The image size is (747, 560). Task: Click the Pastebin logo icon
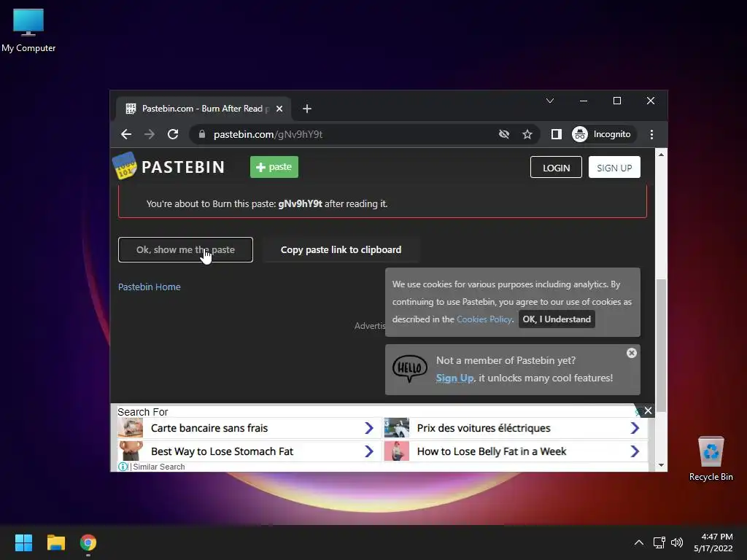tap(125, 166)
